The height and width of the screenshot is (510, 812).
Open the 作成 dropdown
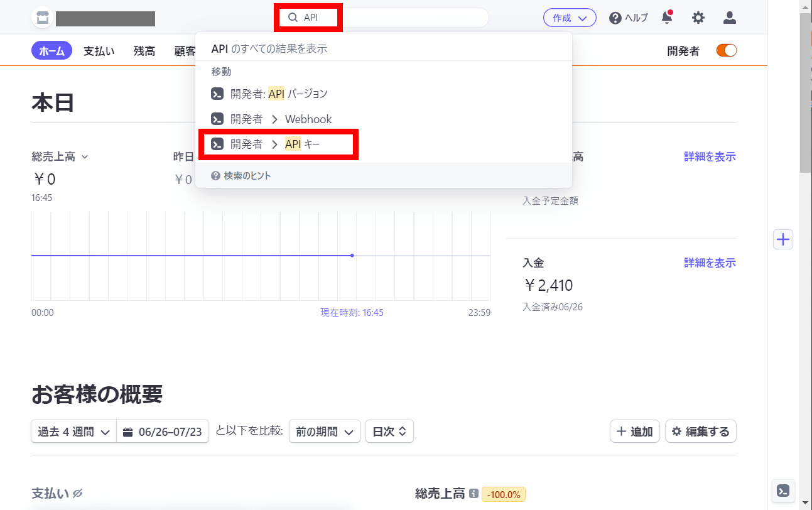click(x=570, y=18)
